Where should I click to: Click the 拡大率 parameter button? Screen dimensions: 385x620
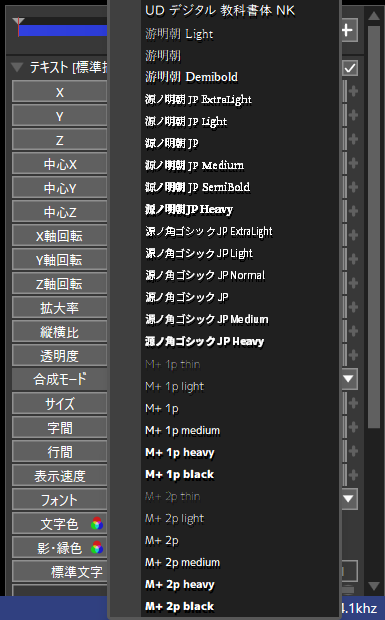[60, 308]
